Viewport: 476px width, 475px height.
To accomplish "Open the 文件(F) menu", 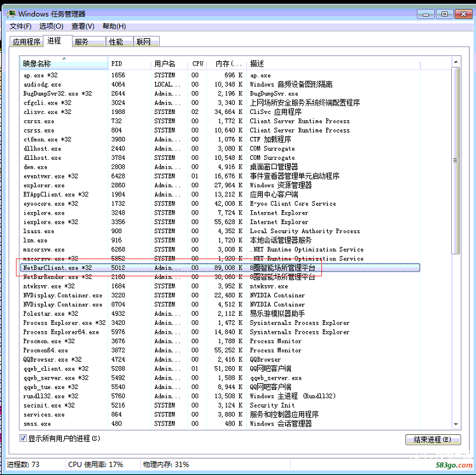I will pyautogui.click(x=20, y=26).
